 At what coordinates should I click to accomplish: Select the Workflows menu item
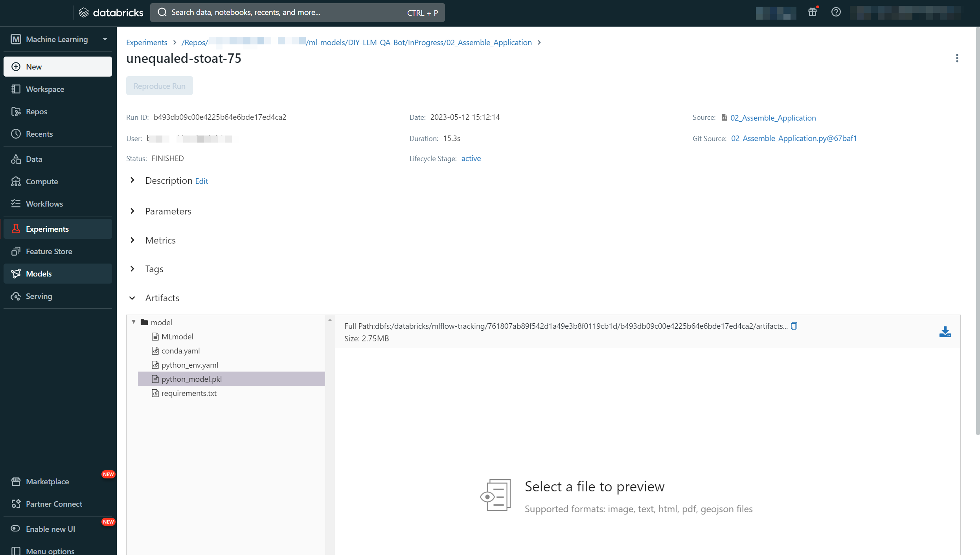click(x=44, y=204)
